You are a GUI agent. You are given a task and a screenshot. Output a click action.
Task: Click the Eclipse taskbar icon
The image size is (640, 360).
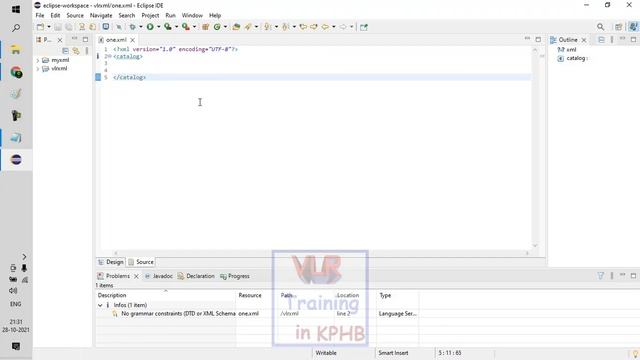pos(16,160)
